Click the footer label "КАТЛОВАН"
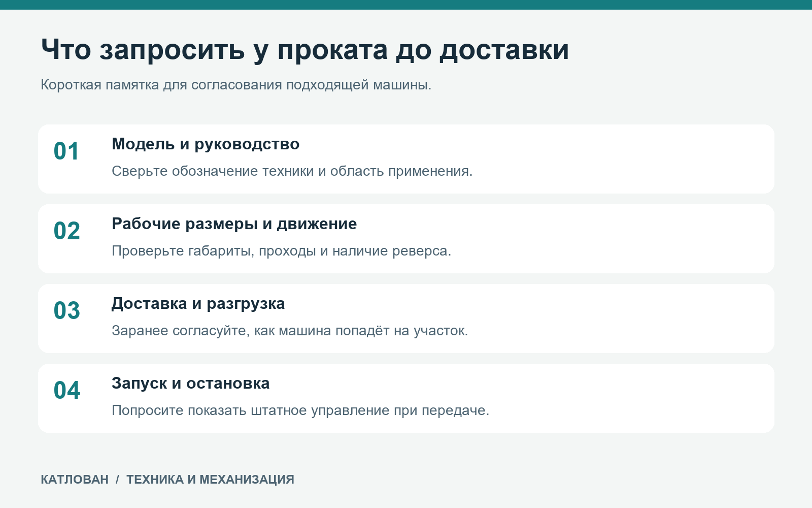812x508 pixels. 75,480
